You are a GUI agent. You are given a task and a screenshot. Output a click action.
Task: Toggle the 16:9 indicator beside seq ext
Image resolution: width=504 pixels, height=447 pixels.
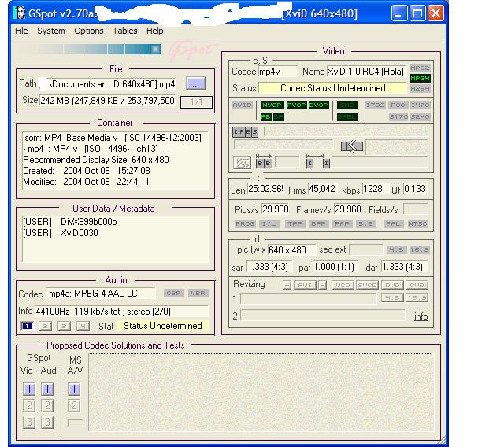(420, 249)
